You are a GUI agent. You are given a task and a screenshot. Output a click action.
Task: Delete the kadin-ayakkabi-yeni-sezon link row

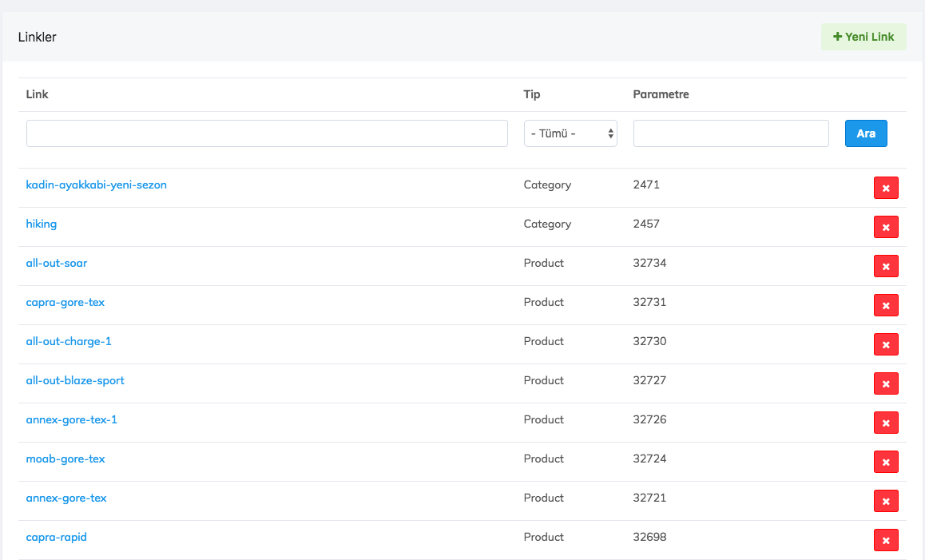886,188
